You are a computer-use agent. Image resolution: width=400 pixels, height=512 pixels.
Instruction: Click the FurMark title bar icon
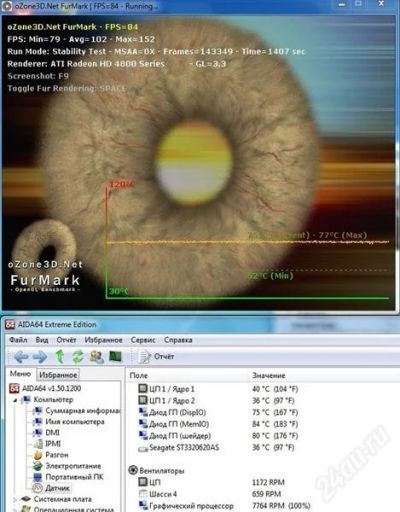tap(7, 6)
